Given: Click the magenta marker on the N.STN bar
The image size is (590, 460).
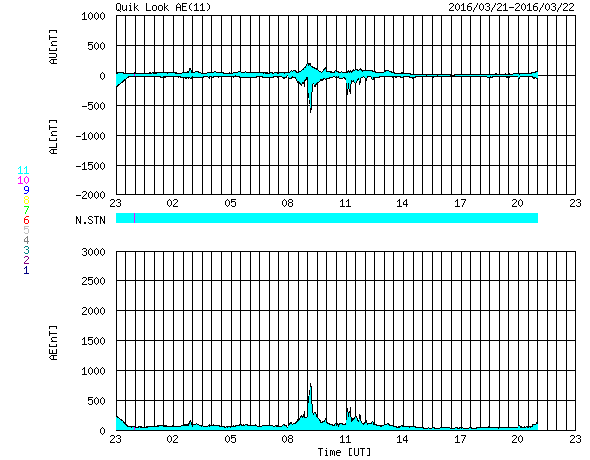Looking at the screenshot, I should pyautogui.click(x=134, y=218).
